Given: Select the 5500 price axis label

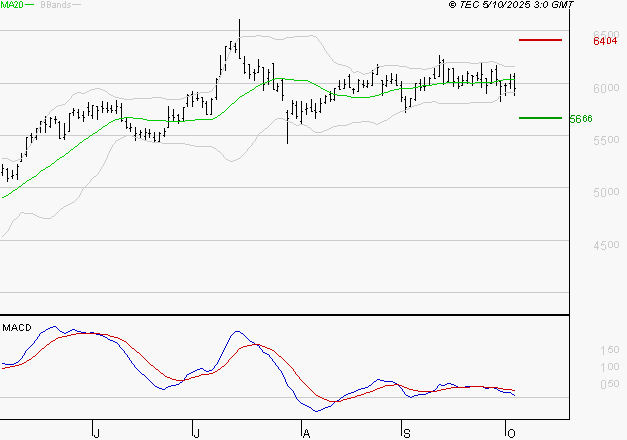Looking at the screenshot, I should 606,140.
